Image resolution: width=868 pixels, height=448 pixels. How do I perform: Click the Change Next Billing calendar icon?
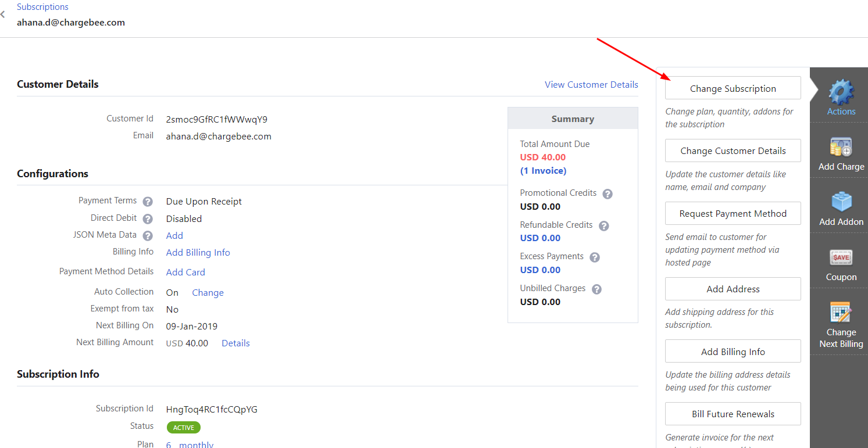(x=841, y=313)
